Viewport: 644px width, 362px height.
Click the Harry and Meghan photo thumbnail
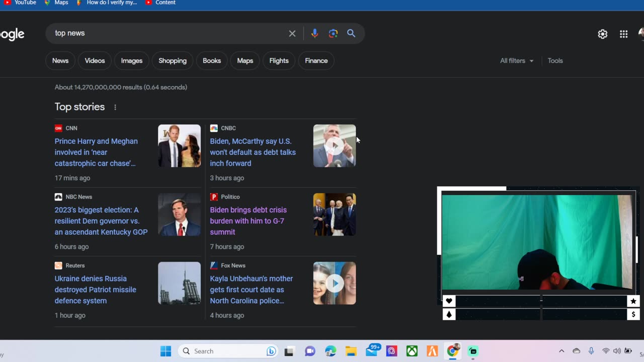[179, 146]
